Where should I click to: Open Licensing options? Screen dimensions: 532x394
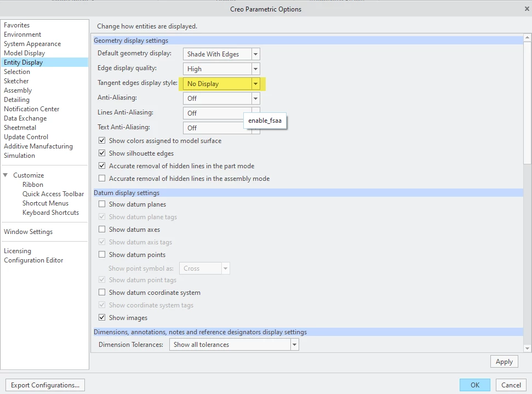[x=18, y=251]
